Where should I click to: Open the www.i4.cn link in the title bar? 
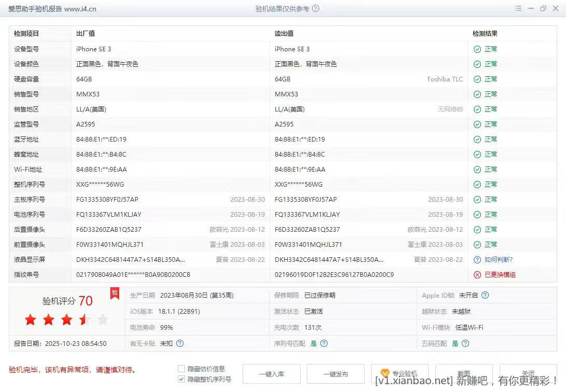[79, 8]
